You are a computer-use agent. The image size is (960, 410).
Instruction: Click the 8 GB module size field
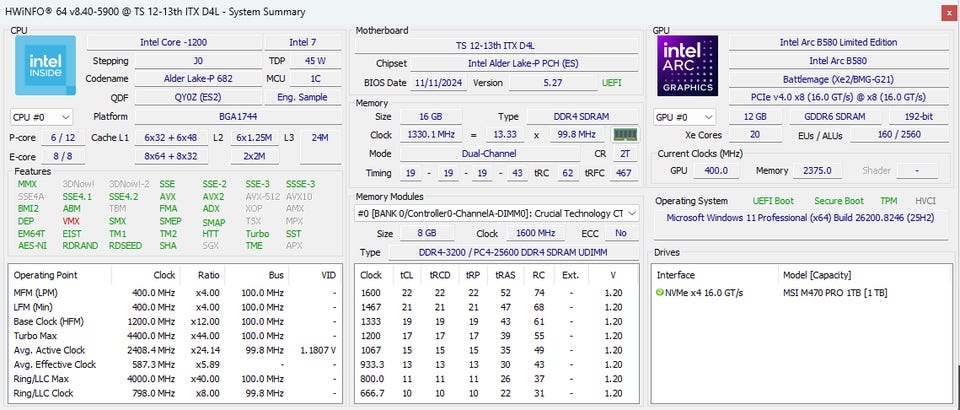(427, 234)
